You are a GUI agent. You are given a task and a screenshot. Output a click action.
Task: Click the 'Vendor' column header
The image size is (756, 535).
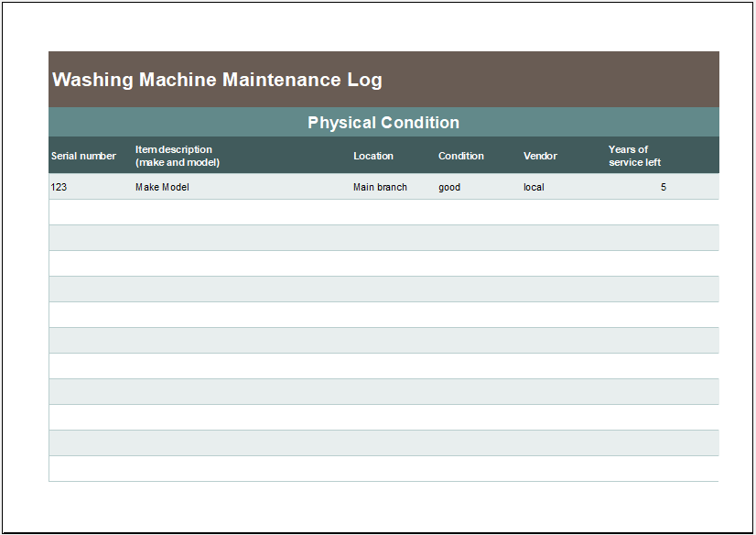coord(540,156)
